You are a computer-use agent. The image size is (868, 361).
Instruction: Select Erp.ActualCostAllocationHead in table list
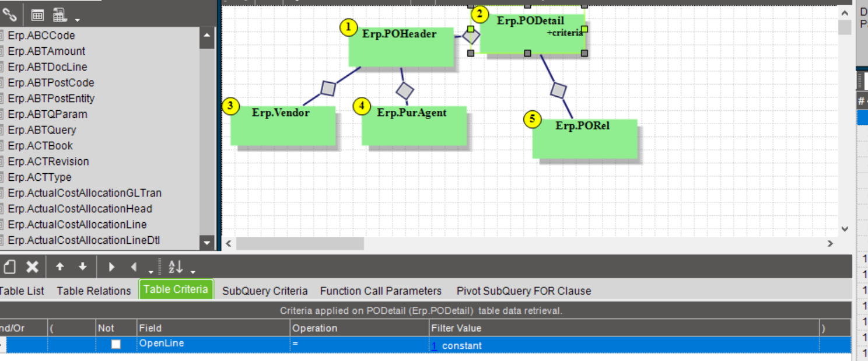[x=80, y=209]
